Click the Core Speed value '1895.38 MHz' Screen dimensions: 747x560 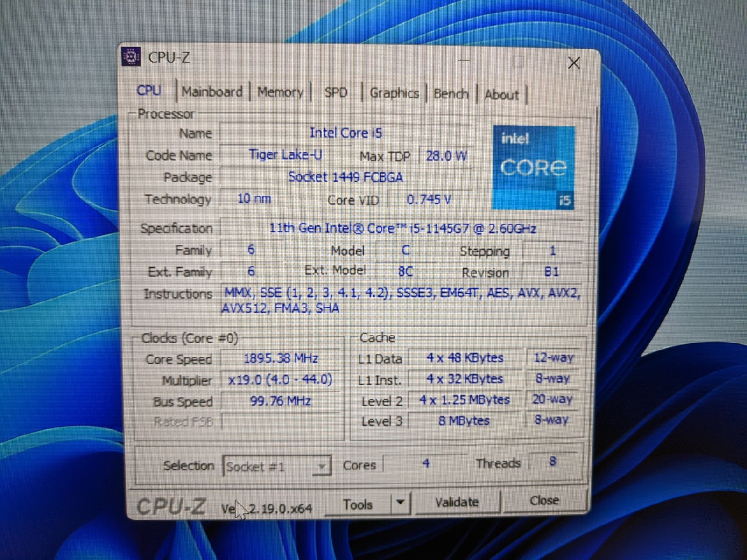point(281,358)
